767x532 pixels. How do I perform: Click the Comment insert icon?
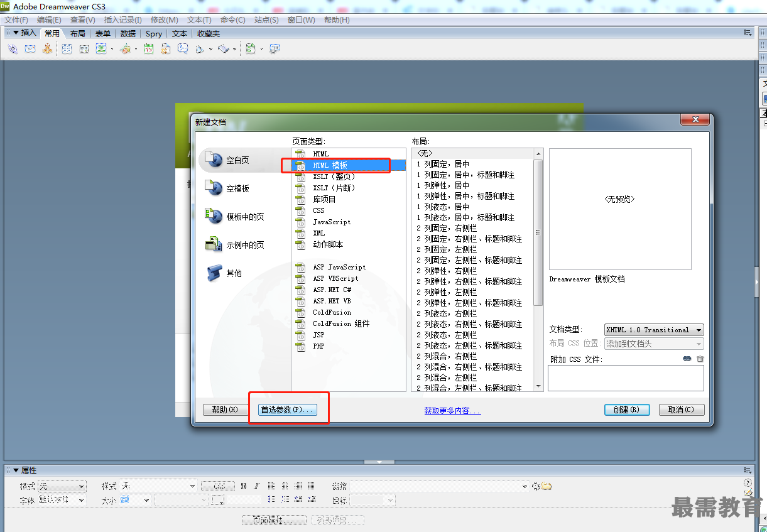pos(183,49)
